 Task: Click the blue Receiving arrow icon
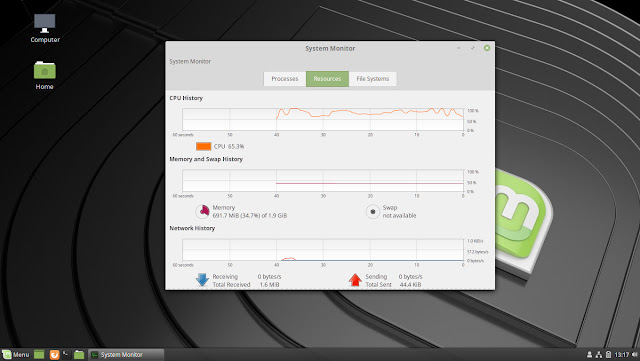tap(202, 280)
